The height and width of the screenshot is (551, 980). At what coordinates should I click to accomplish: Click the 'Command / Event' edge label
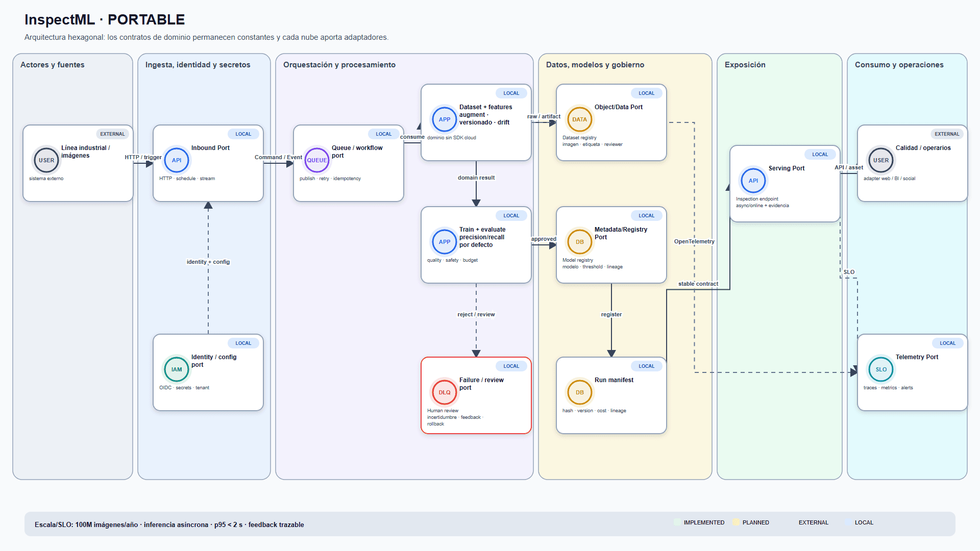(279, 157)
